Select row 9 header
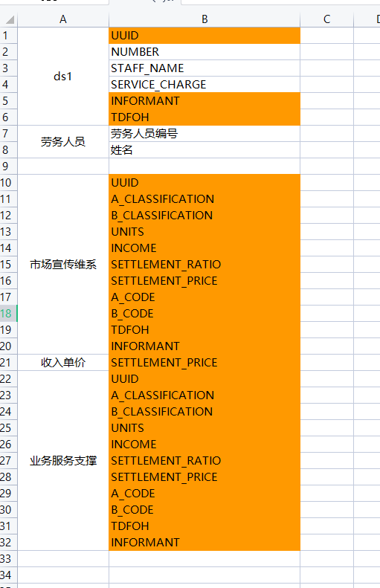 pos(8,166)
